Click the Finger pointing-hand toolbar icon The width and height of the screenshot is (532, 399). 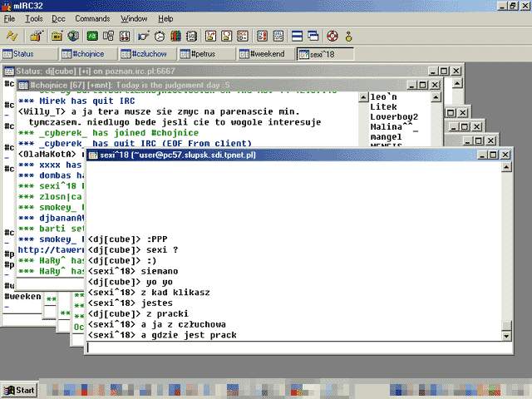click(143, 36)
